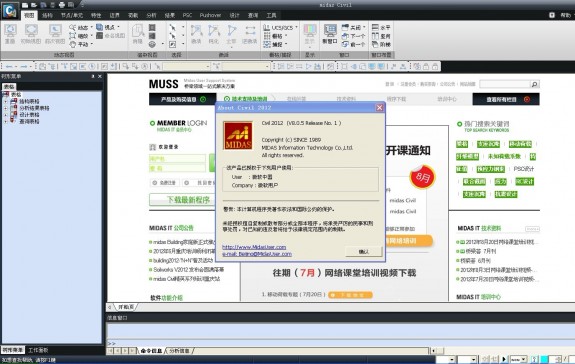Image resolution: width=575 pixels, height=364 pixels.
Task: Expand the 分析结果表格 tree node
Action: tap(6, 108)
